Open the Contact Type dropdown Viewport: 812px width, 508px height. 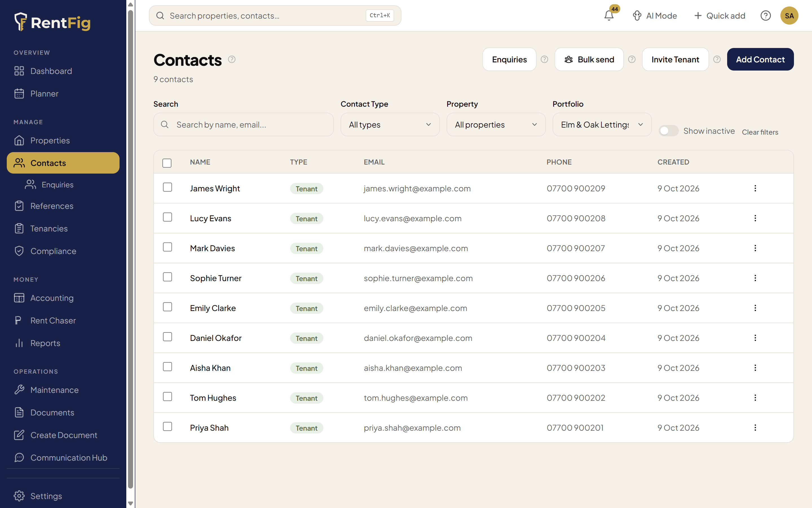390,125
